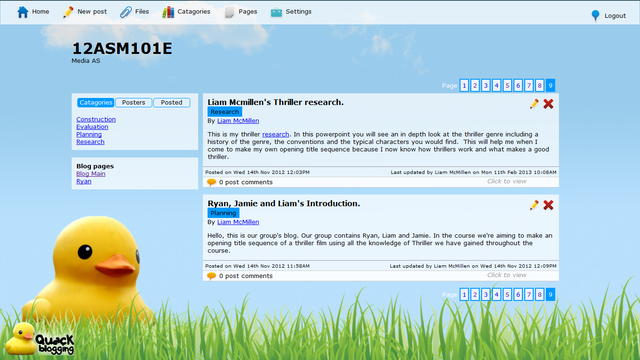Screen dimensions: 640x360
Task: Click the Quack blogging duck logo
Action: point(40,339)
